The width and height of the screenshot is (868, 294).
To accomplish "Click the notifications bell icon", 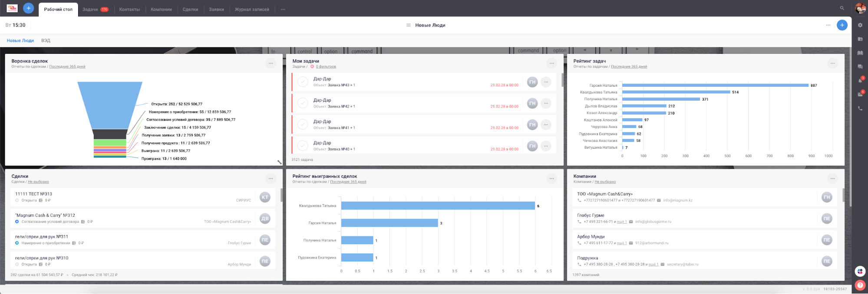I will (860, 81).
